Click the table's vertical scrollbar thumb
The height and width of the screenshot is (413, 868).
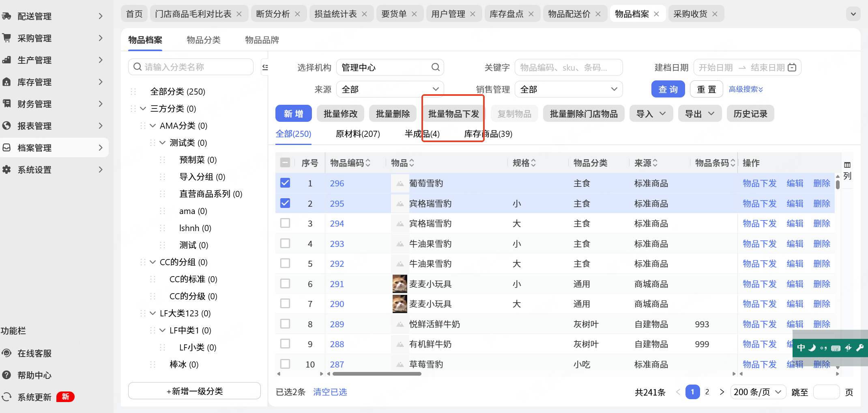click(838, 184)
